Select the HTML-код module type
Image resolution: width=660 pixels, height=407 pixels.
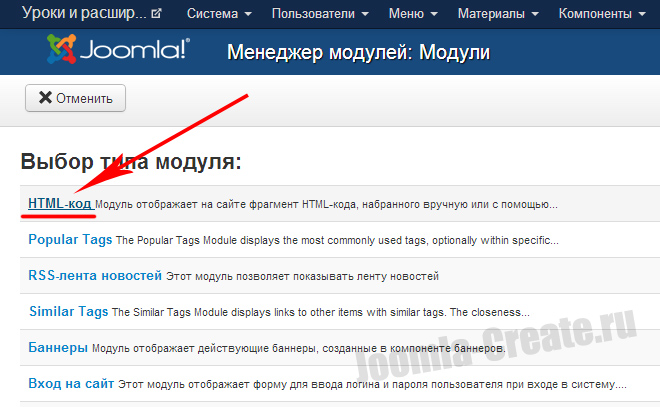pyautogui.click(x=60, y=203)
